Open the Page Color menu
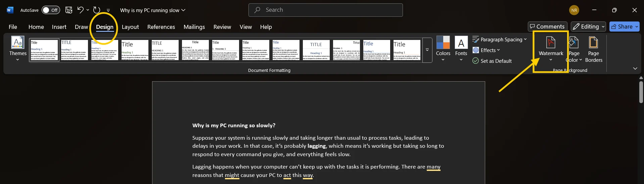Image resolution: width=644 pixels, height=184 pixels. [574, 49]
